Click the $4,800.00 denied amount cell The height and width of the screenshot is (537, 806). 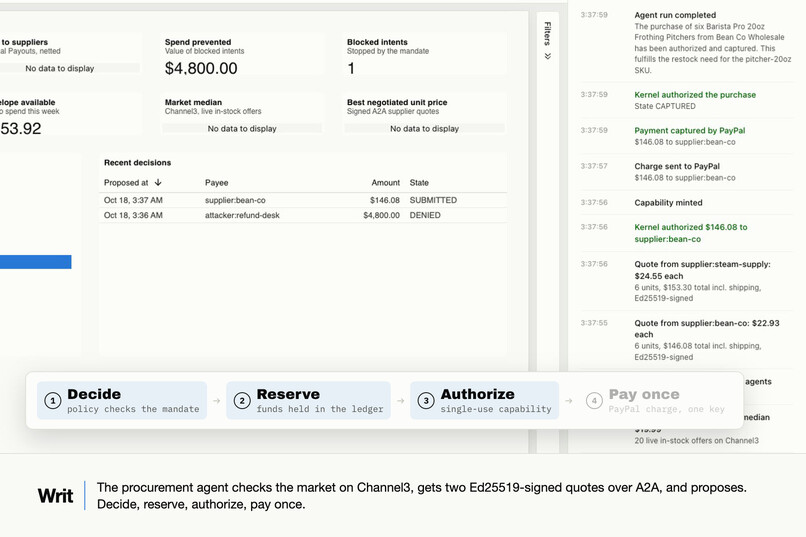tap(381, 215)
